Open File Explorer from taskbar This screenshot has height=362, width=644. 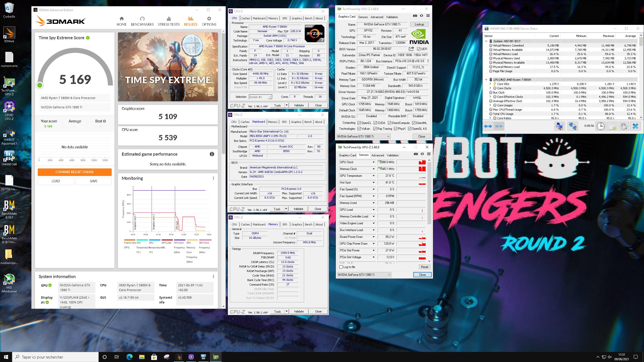click(x=142, y=357)
